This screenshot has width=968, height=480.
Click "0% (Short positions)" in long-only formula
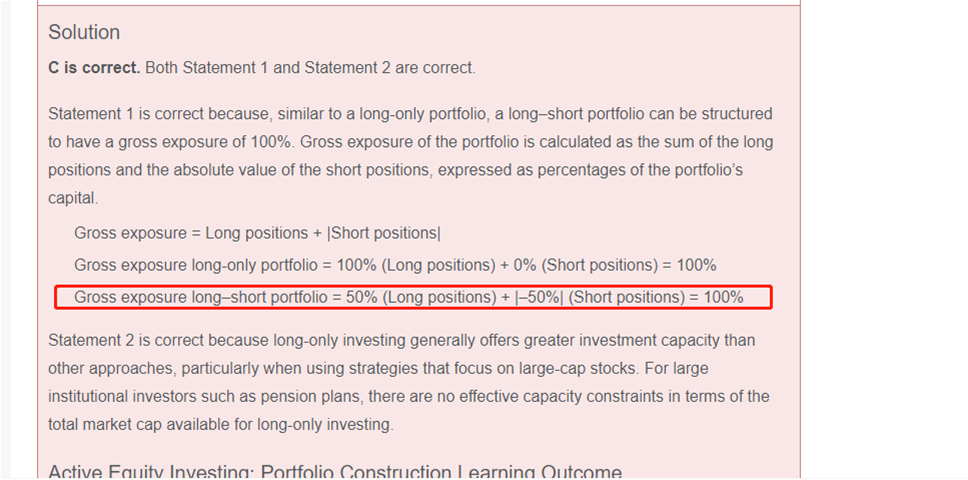tap(588, 265)
